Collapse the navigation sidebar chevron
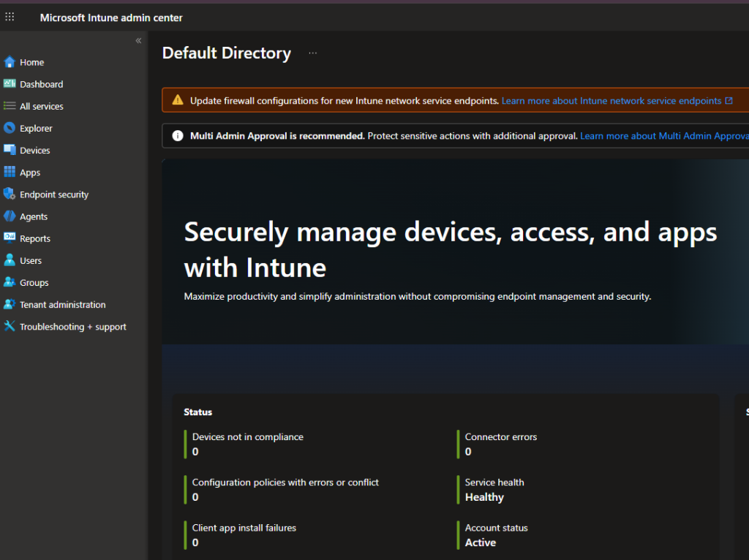The height and width of the screenshot is (560, 749). [138, 41]
